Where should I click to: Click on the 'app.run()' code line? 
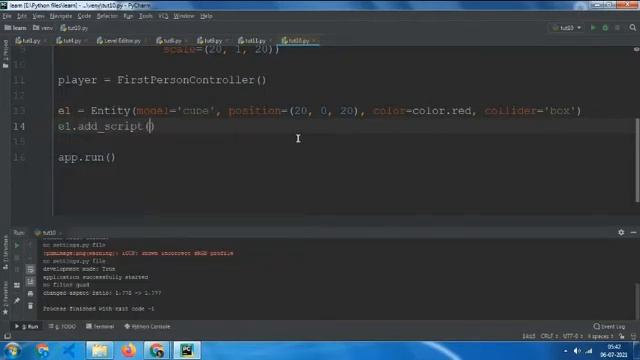click(x=87, y=157)
